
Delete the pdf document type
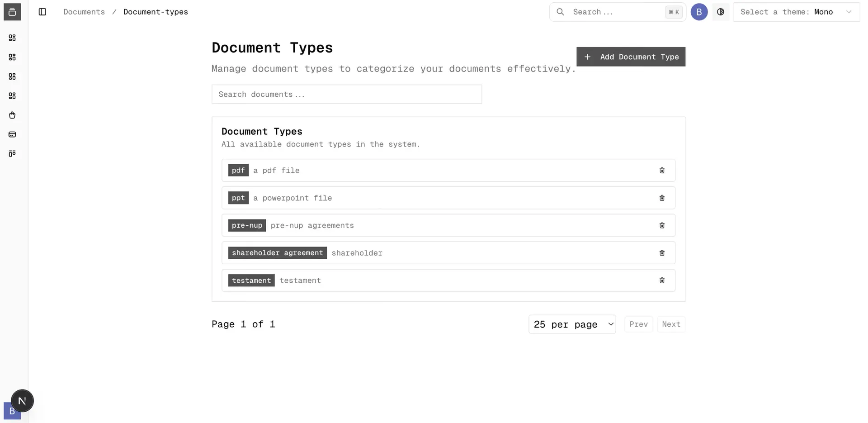[x=662, y=171]
